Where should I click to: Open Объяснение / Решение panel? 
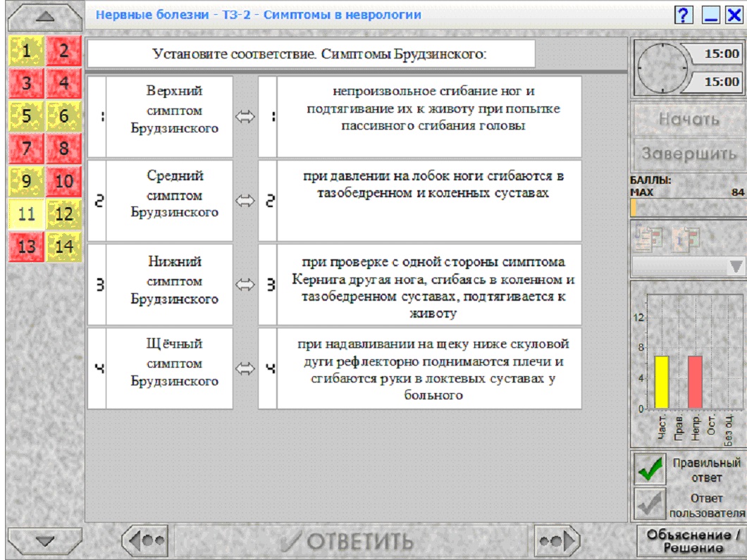pos(692,541)
